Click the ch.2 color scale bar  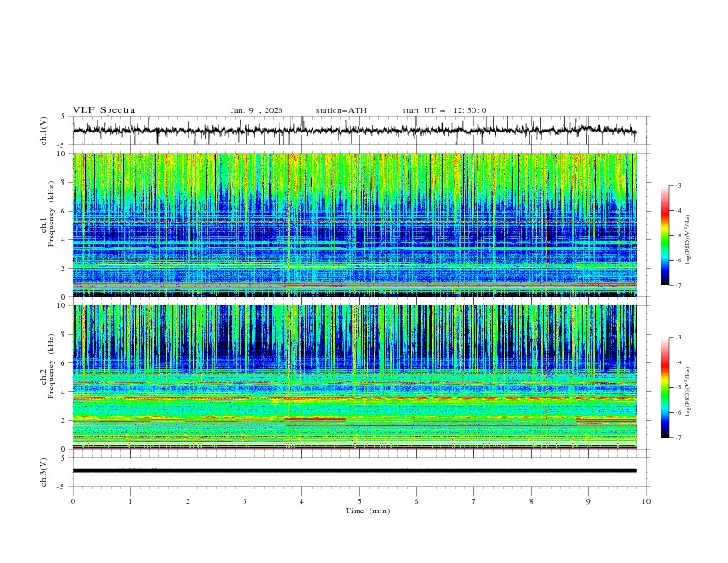tap(665, 387)
